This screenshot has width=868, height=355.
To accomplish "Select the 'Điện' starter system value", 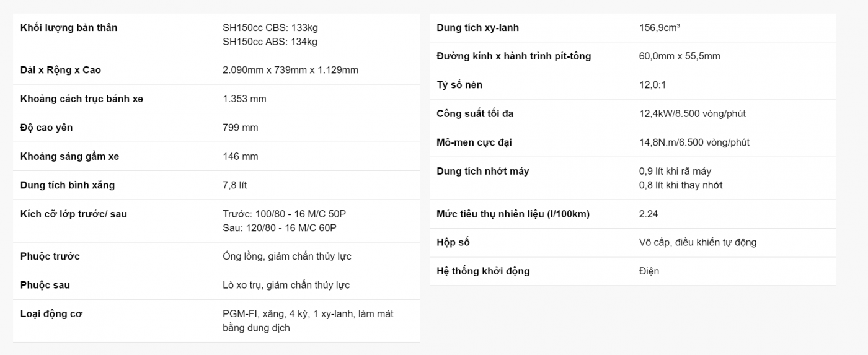I will coord(649,271).
